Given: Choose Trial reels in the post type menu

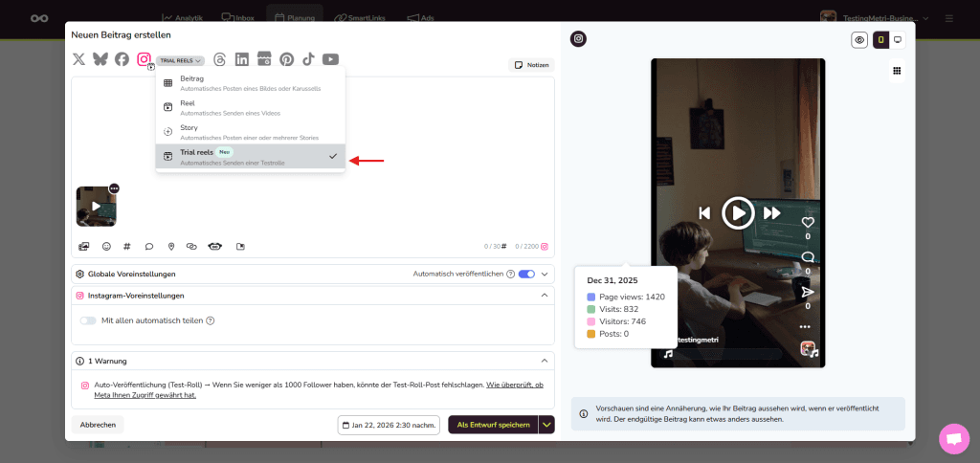Looking at the screenshot, I should click(250, 156).
